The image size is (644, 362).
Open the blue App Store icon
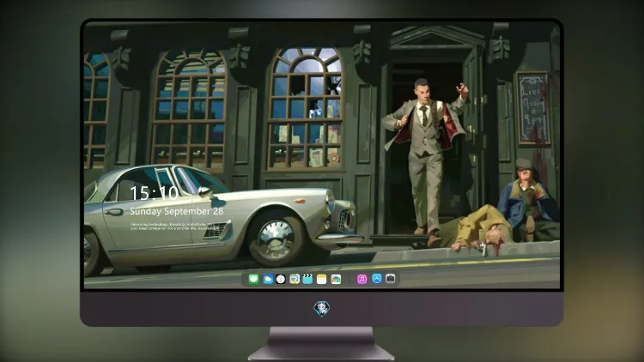pos(377,279)
